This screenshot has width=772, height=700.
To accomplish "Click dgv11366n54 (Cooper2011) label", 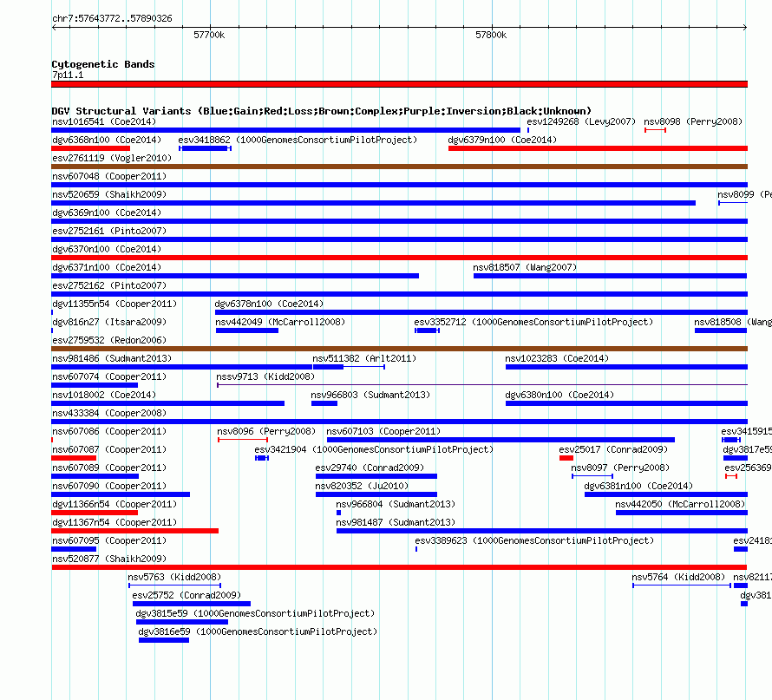I will (114, 504).
